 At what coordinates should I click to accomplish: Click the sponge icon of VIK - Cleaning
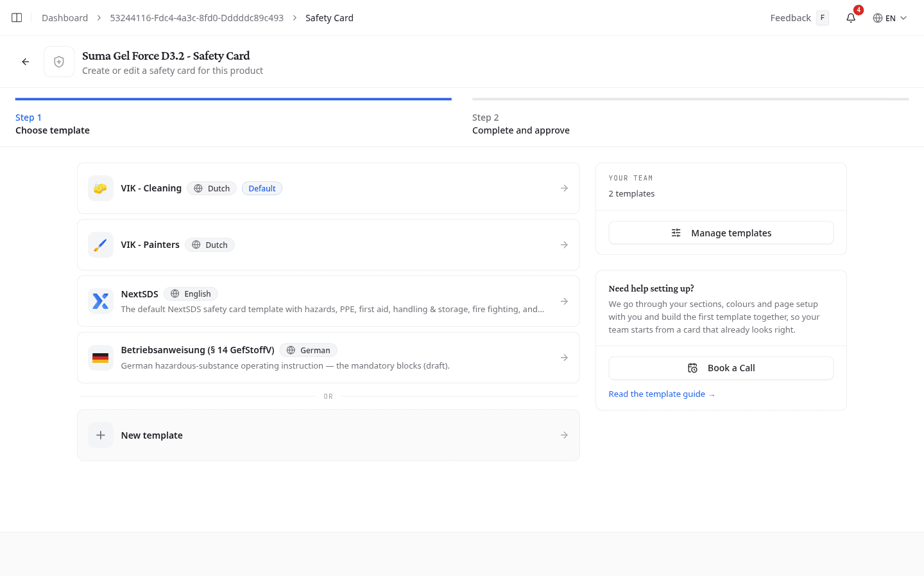[x=101, y=188]
